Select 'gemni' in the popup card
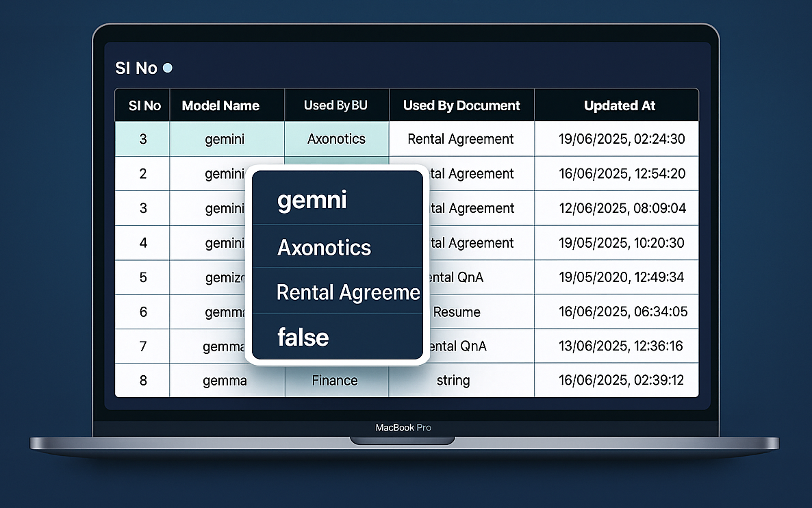This screenshot has width=812, height=508. [x=312, y=200]
